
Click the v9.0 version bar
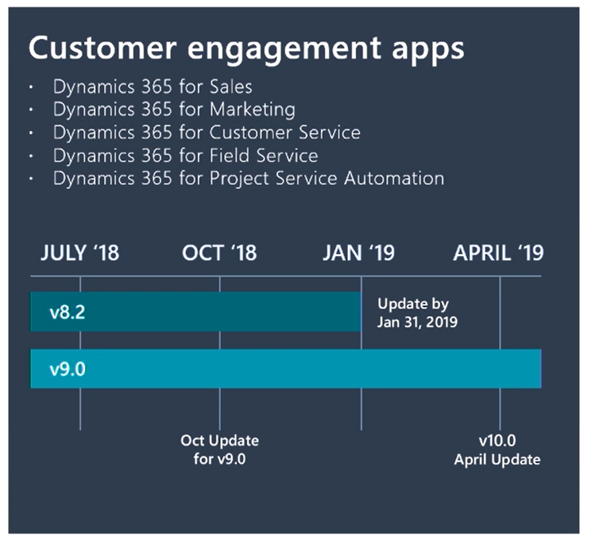pos(286,369)
